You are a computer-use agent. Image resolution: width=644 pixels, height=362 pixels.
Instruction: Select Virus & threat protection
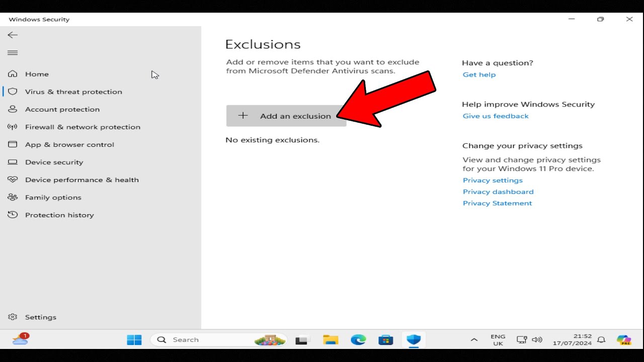tap(73, 92)
